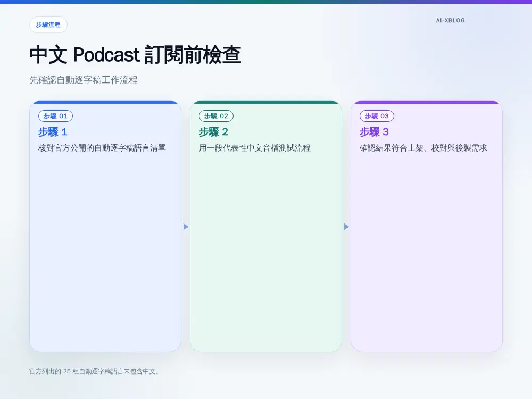Click the arrow between step 1 and step 2
The width and height of the screenshot is (532, 399).
point(186,227)
